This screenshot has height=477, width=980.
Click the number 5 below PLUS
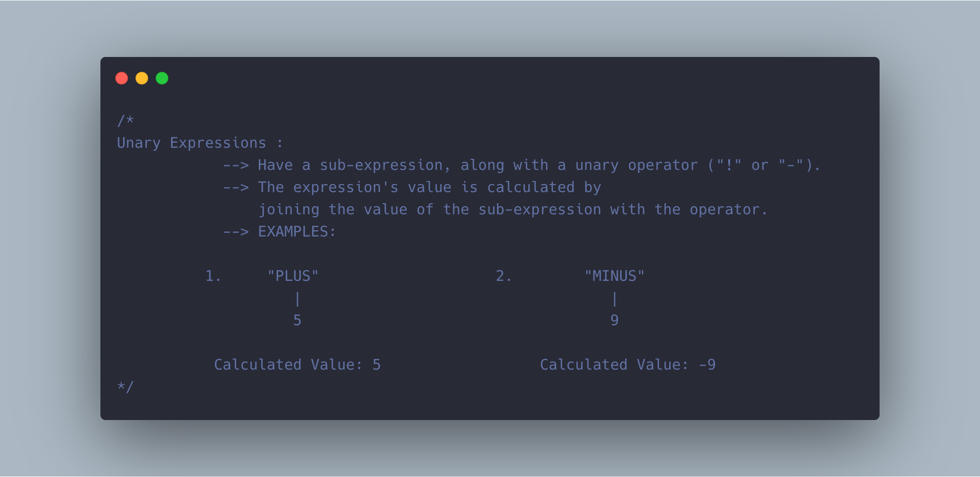point(297,320)
